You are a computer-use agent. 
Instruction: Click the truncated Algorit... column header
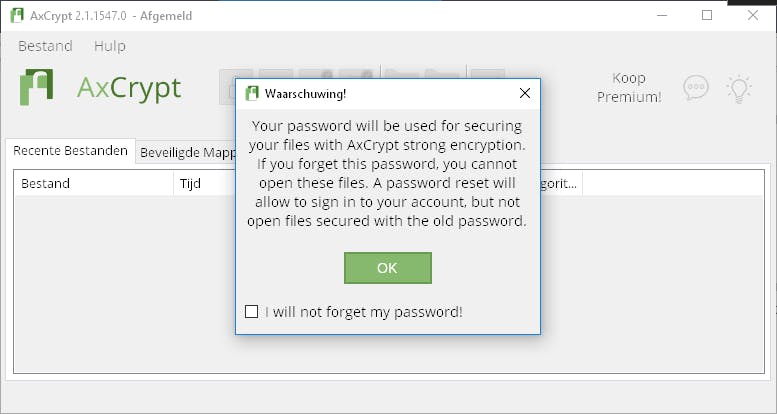pos(560,184)
